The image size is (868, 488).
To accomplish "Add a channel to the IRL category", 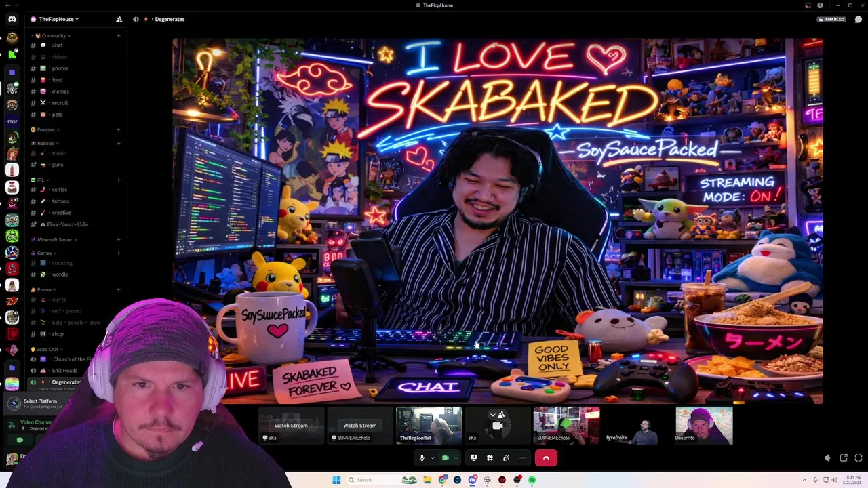I will 118,180.
